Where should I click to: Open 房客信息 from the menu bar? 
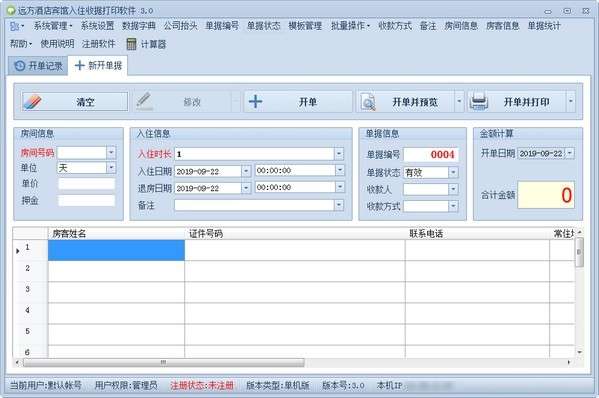tap(503, 26)
